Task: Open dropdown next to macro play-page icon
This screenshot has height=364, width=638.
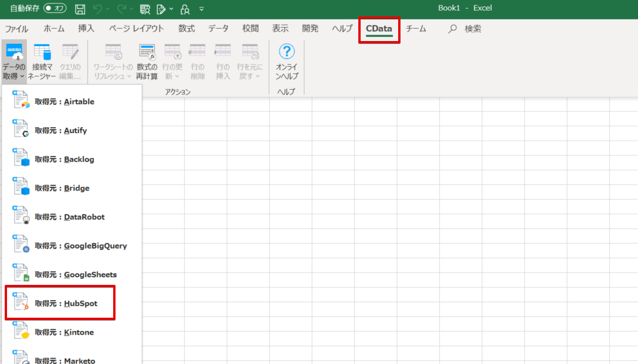Action: 171,9
